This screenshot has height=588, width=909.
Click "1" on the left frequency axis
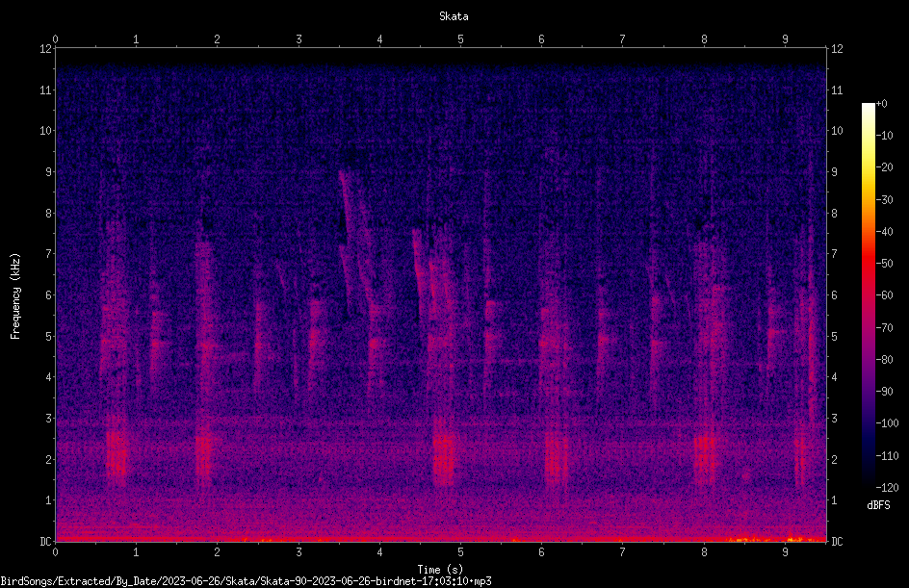[x=48, y=500]
